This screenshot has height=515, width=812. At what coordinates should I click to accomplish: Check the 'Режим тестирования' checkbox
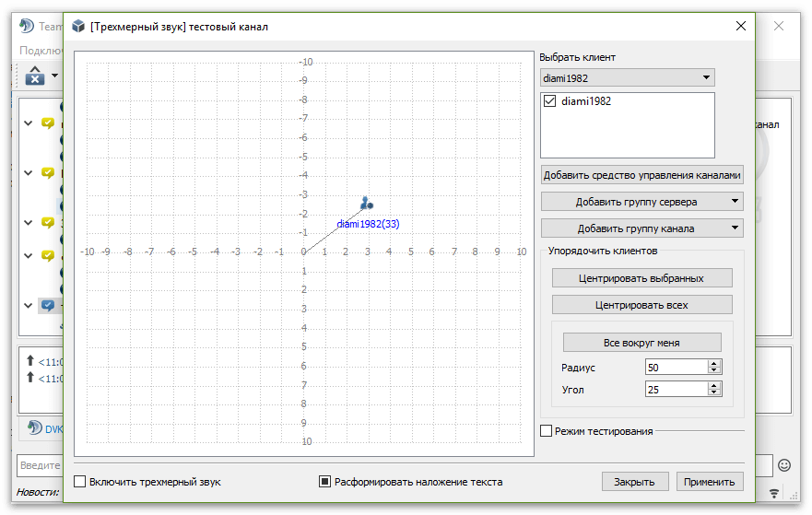tap(547, 431)
